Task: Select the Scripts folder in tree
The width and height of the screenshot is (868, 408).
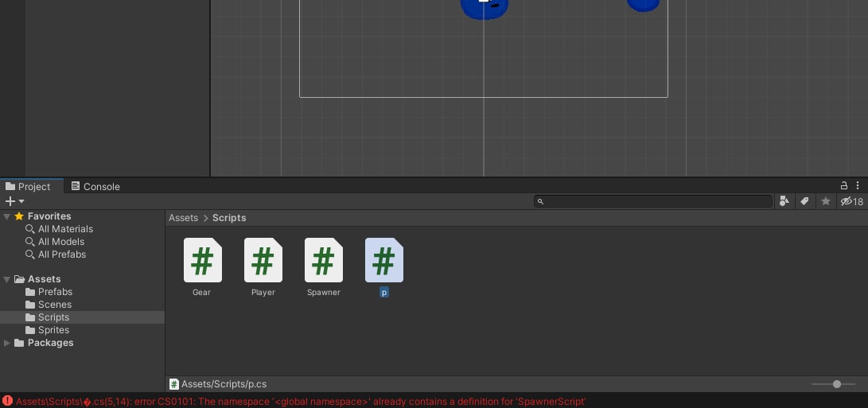Action: click(x=82, y=317)
